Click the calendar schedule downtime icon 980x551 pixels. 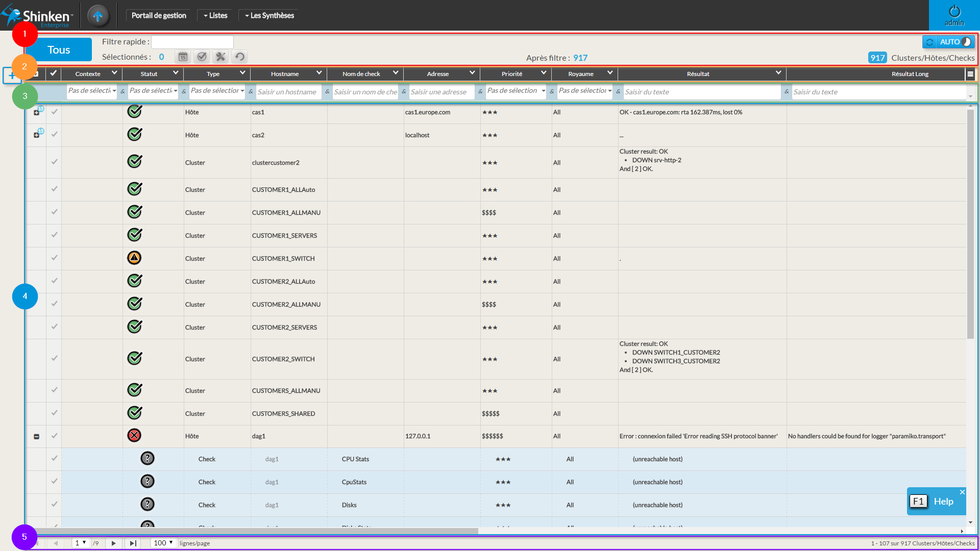tap(183, 57)
